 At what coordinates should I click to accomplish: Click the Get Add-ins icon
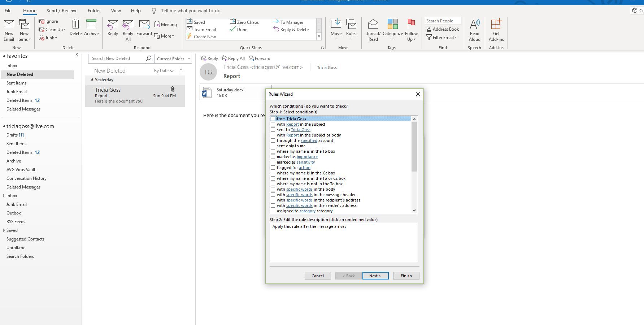coord(496,24)
